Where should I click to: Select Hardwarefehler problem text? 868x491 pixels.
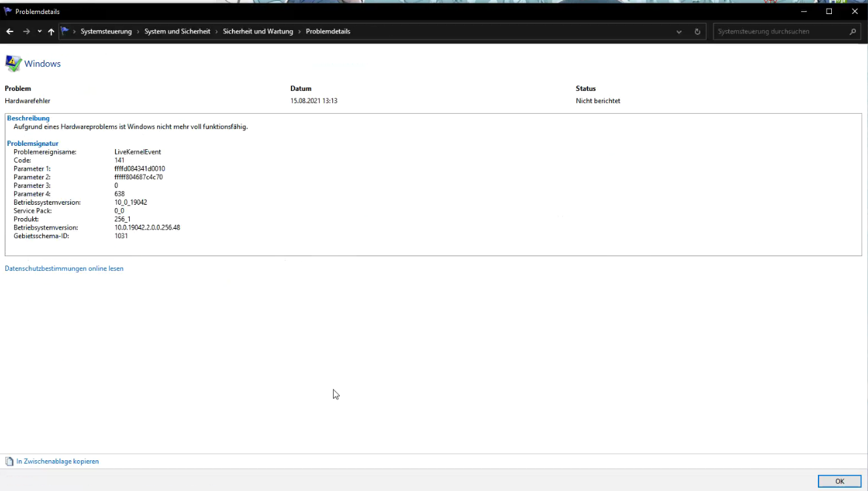[27, 101]
